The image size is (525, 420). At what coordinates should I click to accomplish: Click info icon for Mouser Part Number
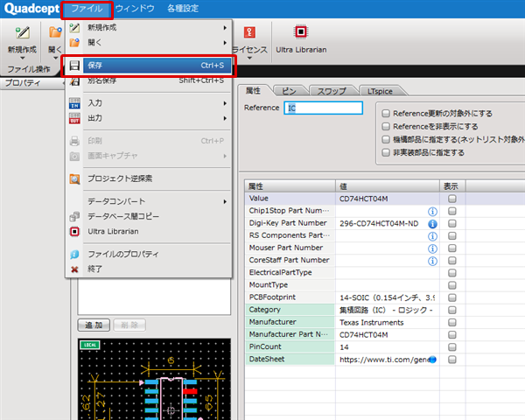coord(432,248)
